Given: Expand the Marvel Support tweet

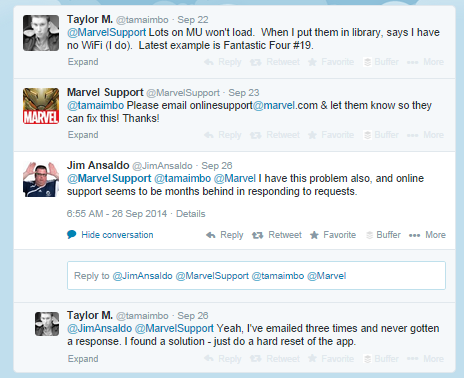Looking at the screenshot, I should tap(83, 135).
